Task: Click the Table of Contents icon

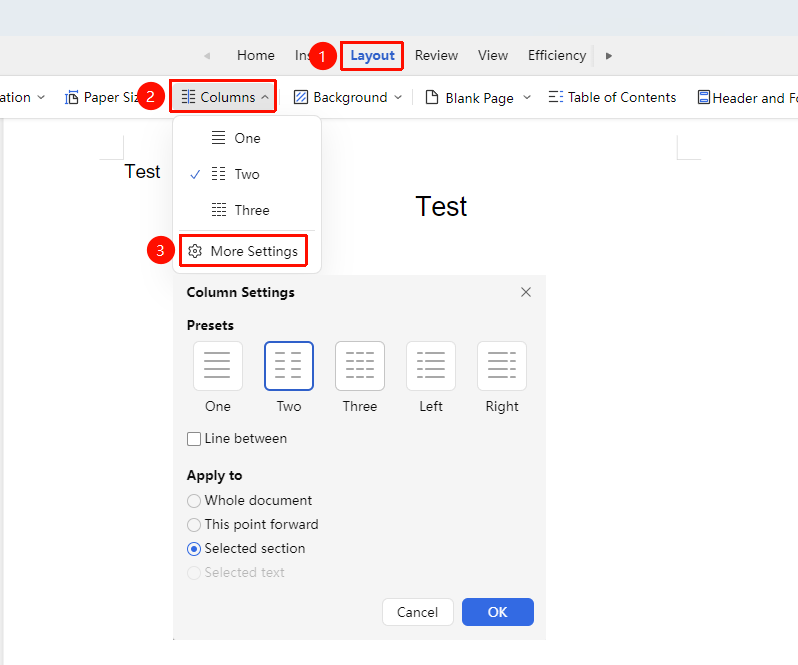Action: click(555, 97)
